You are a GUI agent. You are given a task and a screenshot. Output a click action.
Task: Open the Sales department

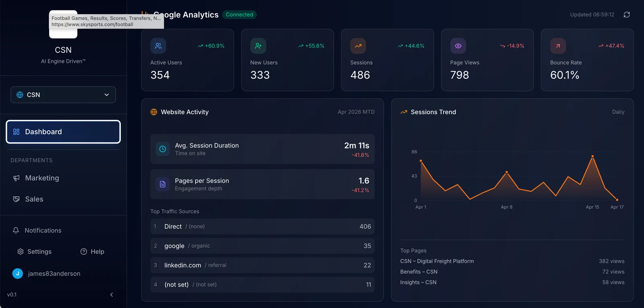click(34, 199)
